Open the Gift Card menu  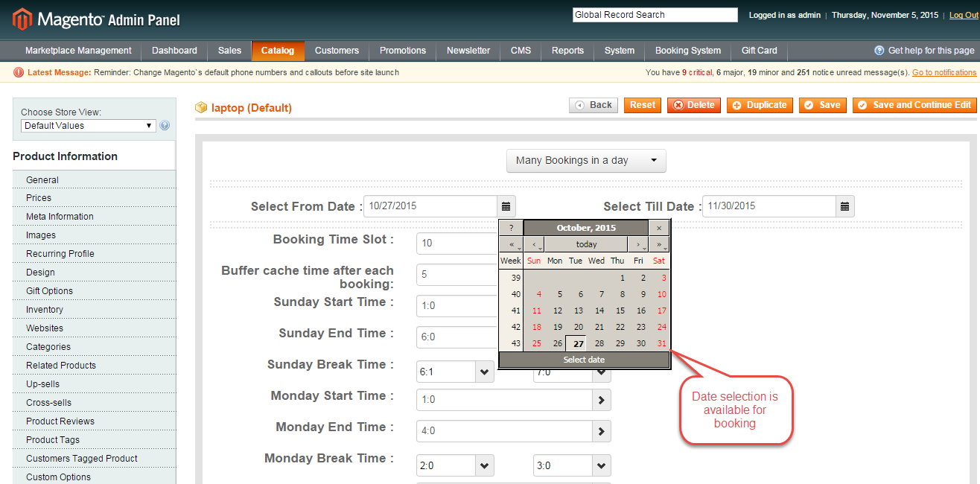pos(760,51)
